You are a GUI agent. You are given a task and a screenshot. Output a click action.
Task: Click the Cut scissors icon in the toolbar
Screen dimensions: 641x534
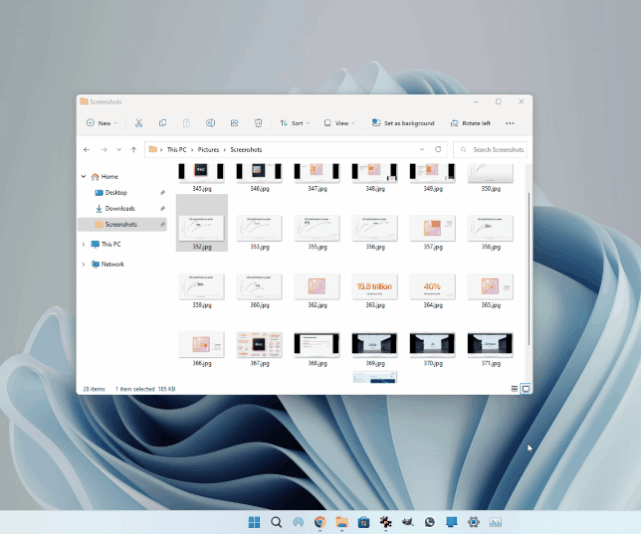[x=138, y=123]
